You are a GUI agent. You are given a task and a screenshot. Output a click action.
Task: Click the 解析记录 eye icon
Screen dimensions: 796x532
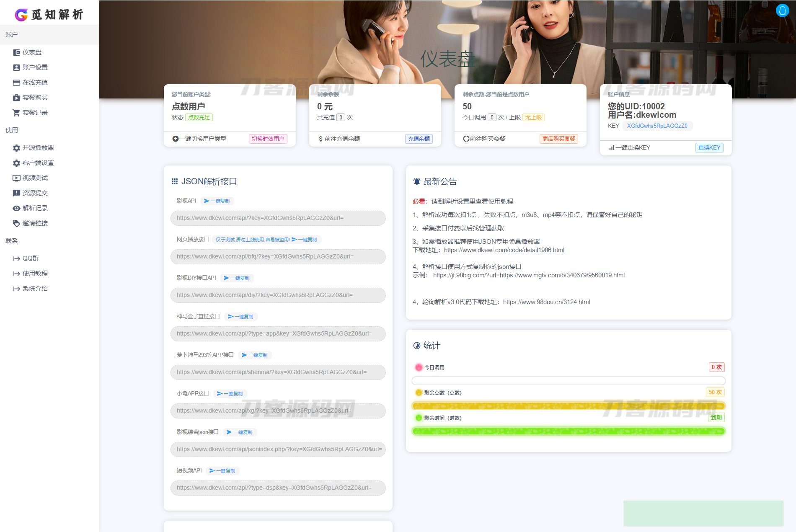pyautogui.click(x=16, y=208)
